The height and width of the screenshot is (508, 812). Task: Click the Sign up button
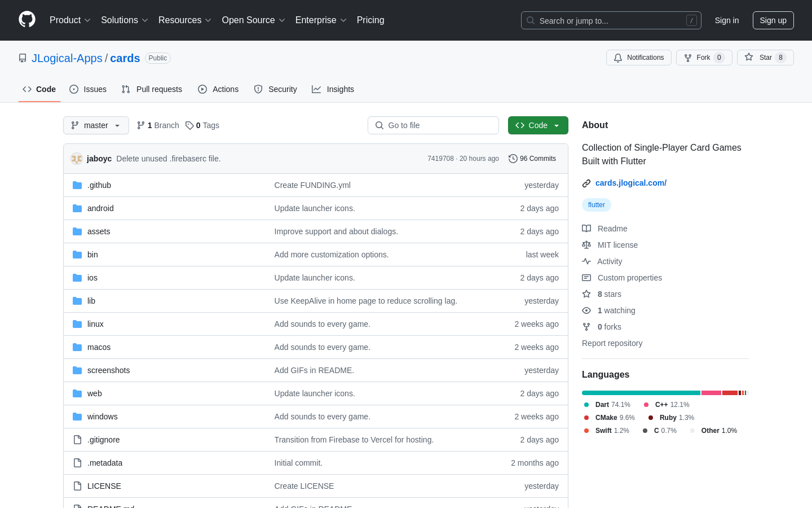(773, 20)
